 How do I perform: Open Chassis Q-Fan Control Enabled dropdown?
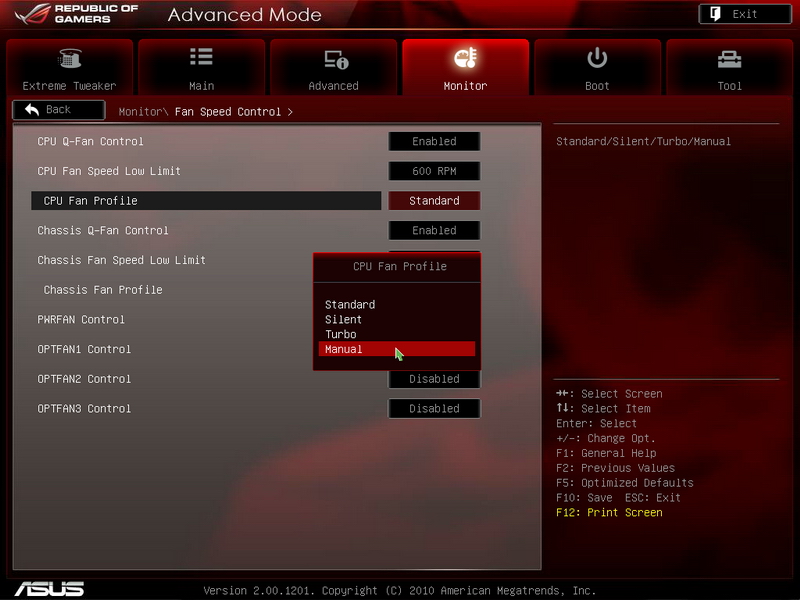click(434, 230)
